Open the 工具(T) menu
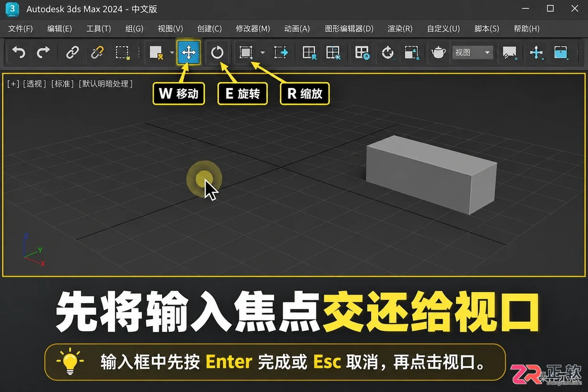Screen dimensions: 588x392 click(99, 29)
